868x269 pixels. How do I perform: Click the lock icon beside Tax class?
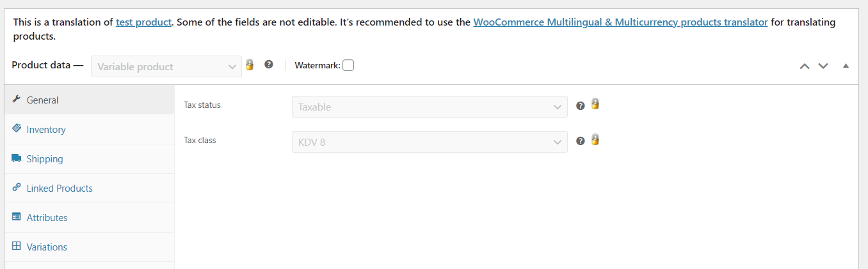(x=595, y=139)
